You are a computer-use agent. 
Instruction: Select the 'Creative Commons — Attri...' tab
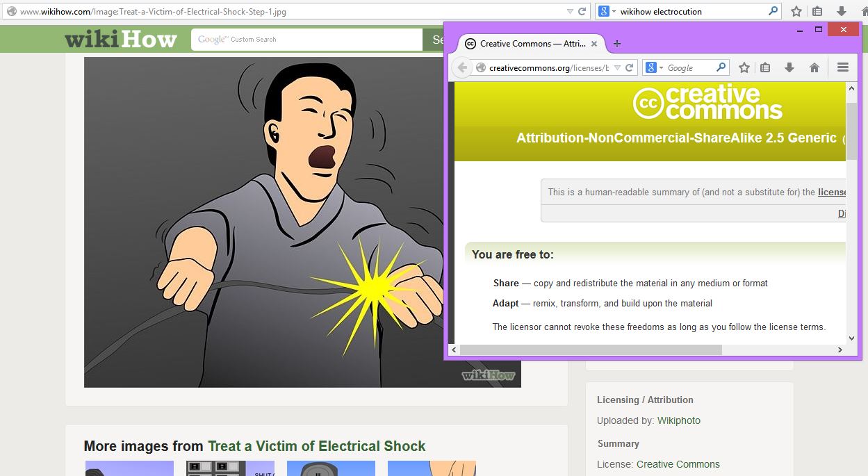pos(532,43)
